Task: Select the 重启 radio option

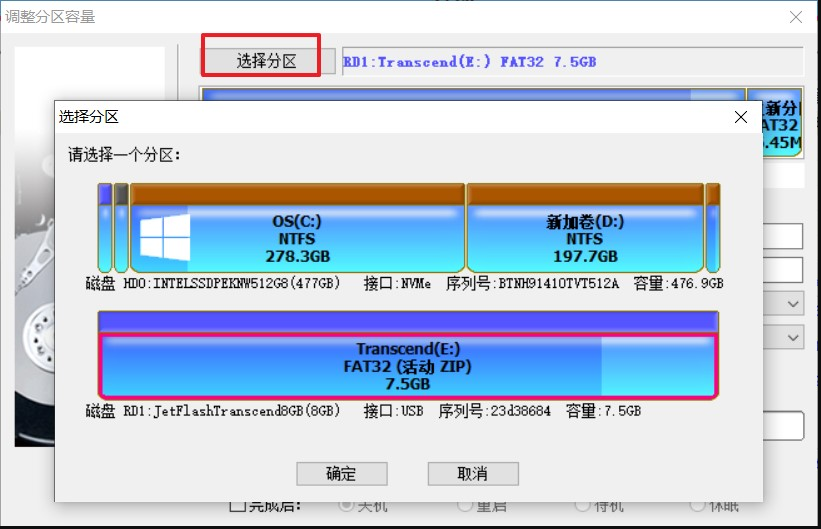Action: (x=465, y=505)
